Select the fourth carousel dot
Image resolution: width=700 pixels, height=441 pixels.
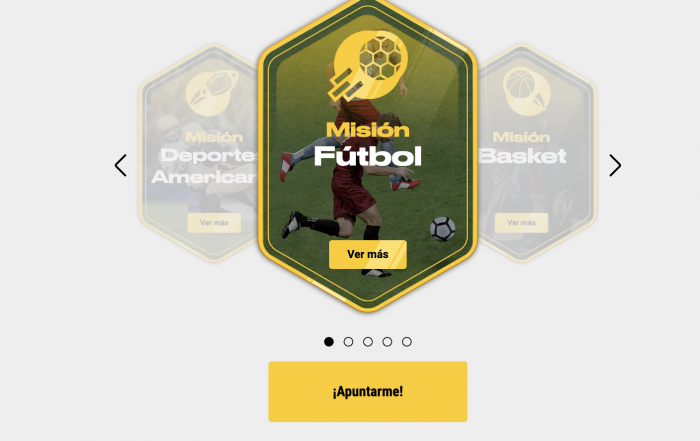[387, 342]
